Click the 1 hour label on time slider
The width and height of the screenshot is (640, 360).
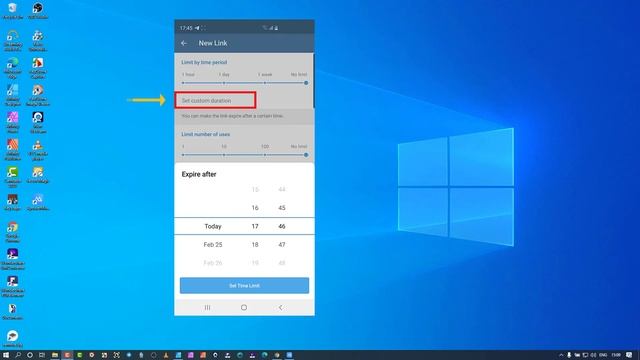pyautogui.click(x=188, y=74)
